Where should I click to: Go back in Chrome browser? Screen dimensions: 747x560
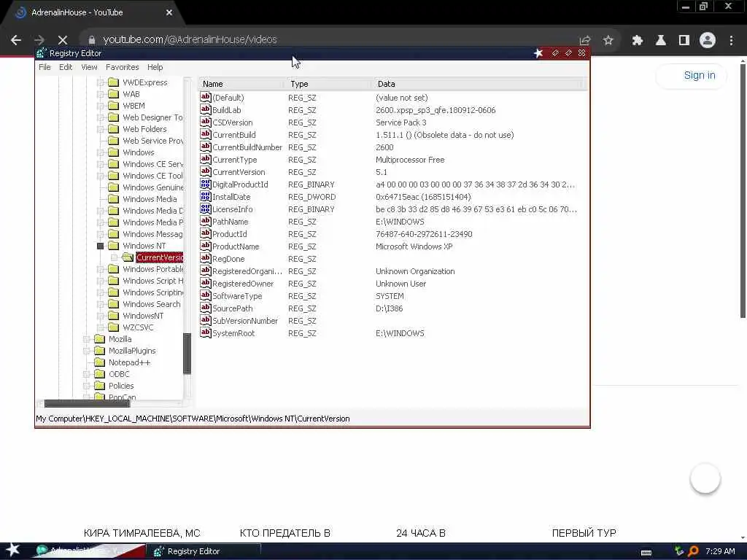[x=16, y=40]
